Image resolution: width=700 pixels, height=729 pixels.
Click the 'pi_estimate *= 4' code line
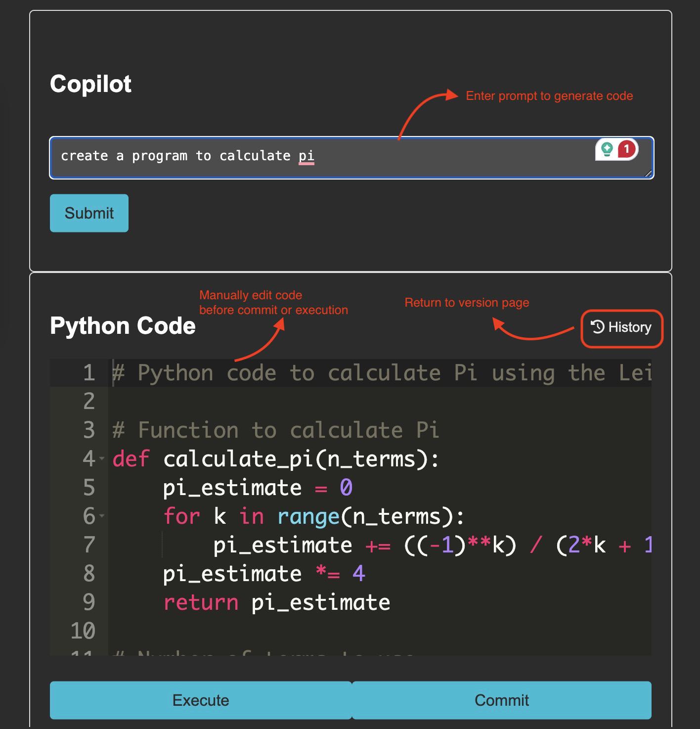coord(264,574)
